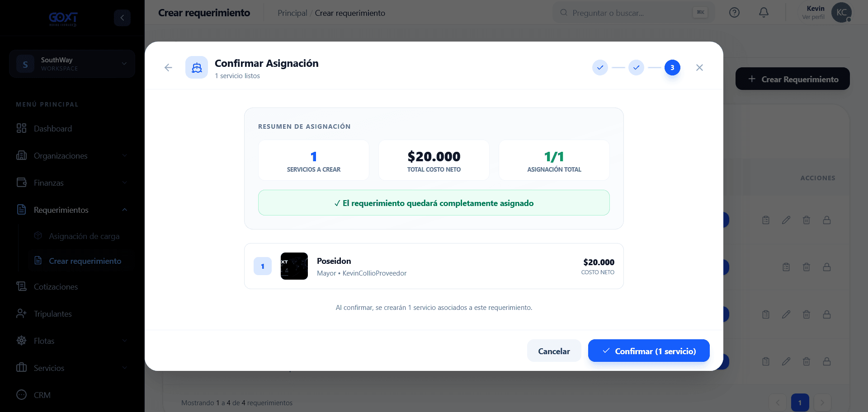Expand the Flotas submenu chevron
The height and width of the screenshot is (412, 868).
click(x=124, y=341)
